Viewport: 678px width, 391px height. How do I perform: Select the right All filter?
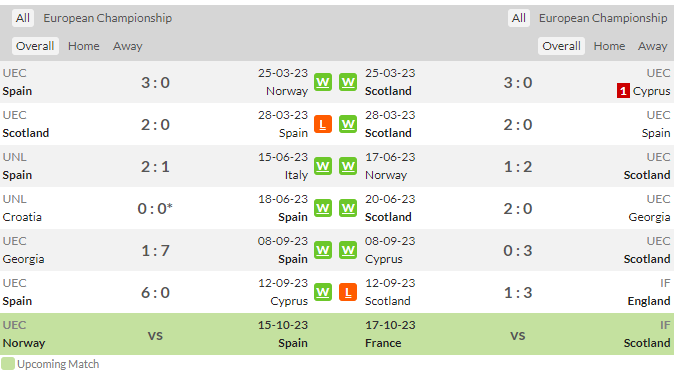pyautogui.click(x=518, y=18)
